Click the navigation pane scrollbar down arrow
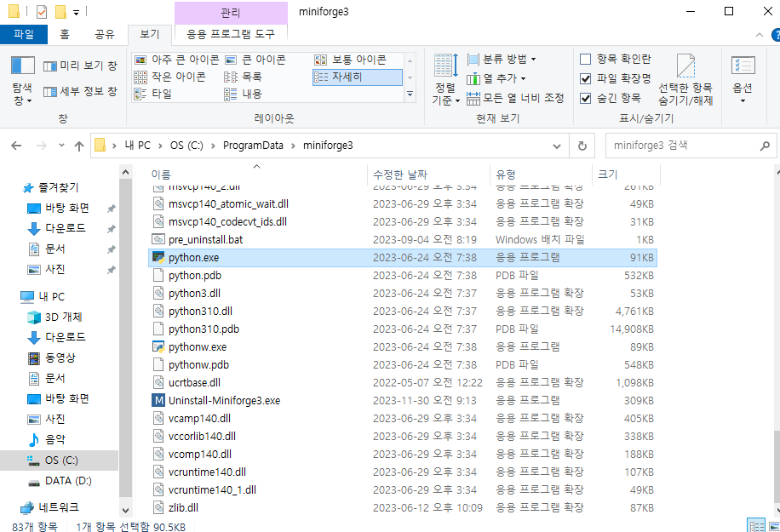780x532 pixels. [x=125, y=511]
